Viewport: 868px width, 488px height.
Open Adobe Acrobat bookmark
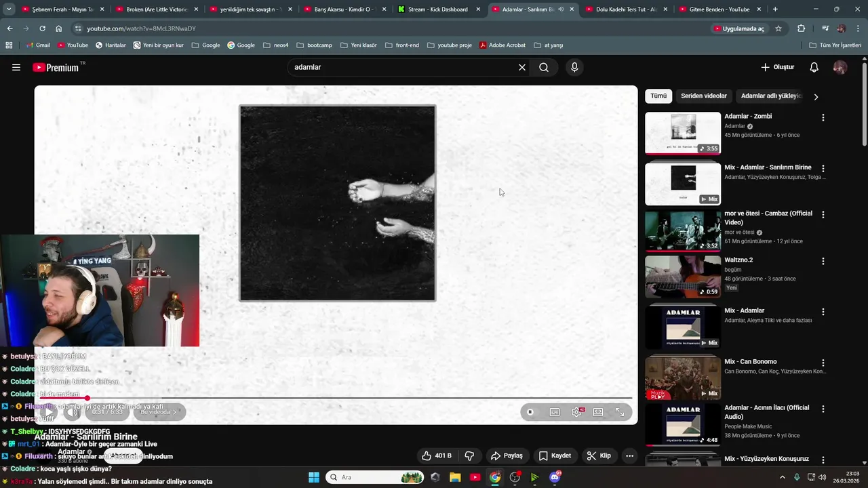pyautogui.click(x=502, y=45)
